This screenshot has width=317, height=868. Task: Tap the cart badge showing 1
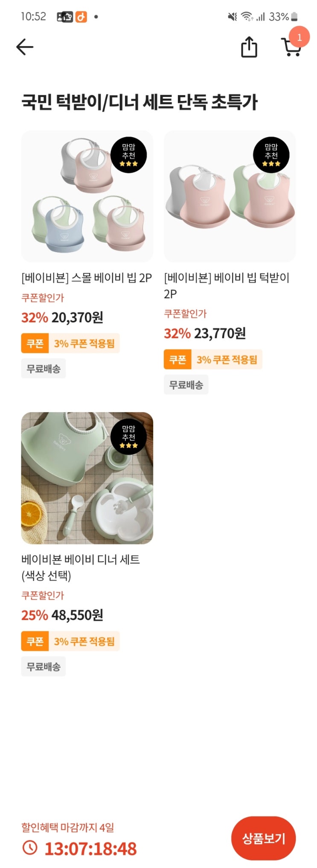pyautogui.click(x=299, y=37)
